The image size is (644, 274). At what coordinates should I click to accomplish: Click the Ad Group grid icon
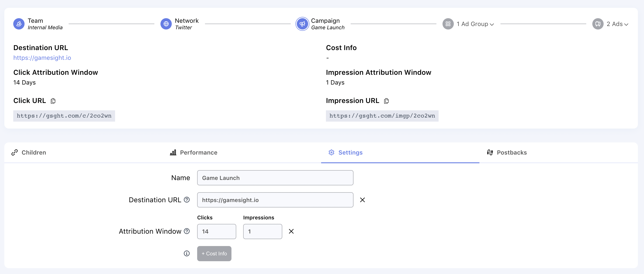[448, 24]
